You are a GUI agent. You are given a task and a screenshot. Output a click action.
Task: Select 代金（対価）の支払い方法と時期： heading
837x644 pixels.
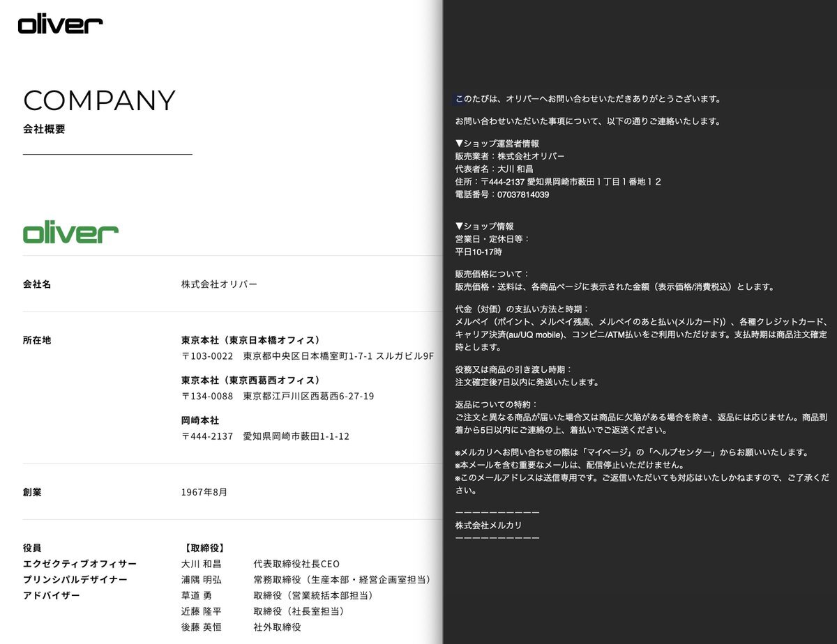(522, 309)
